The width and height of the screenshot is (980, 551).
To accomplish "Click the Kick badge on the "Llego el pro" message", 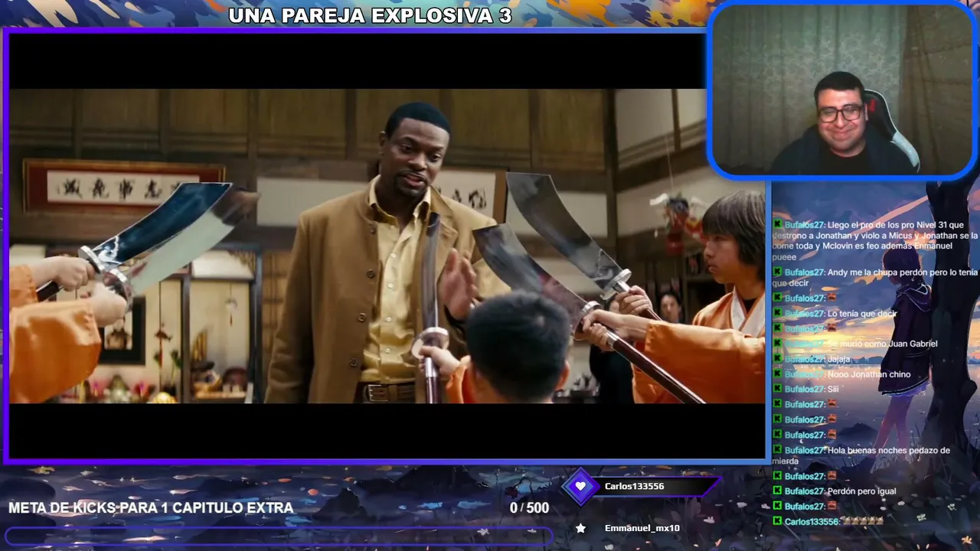I will click(778, 224).
